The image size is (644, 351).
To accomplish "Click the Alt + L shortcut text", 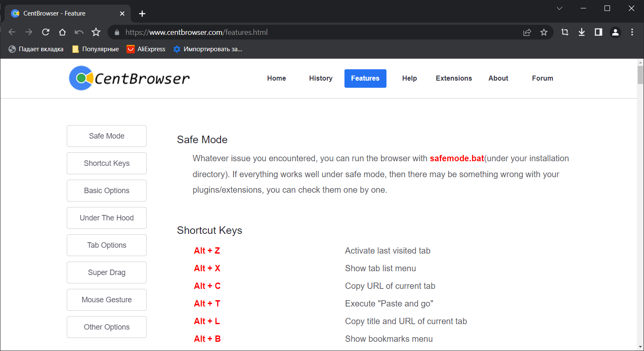I will pyautogui.click(x=207, y=321).
